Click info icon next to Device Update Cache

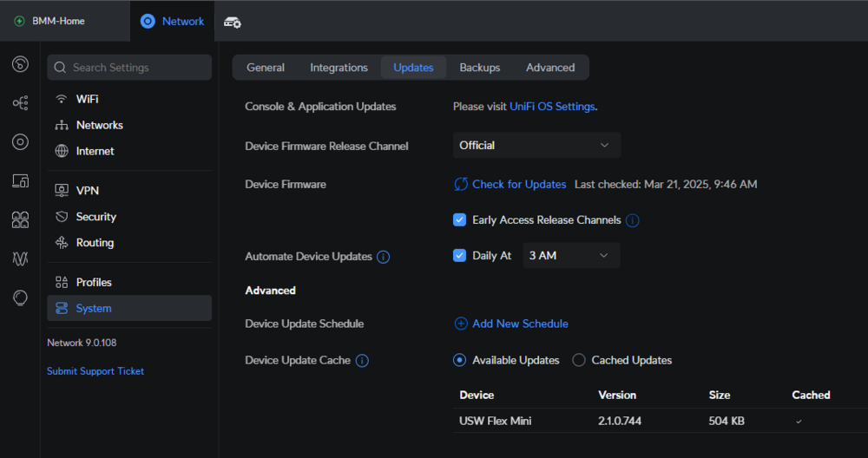pos(362,361)
